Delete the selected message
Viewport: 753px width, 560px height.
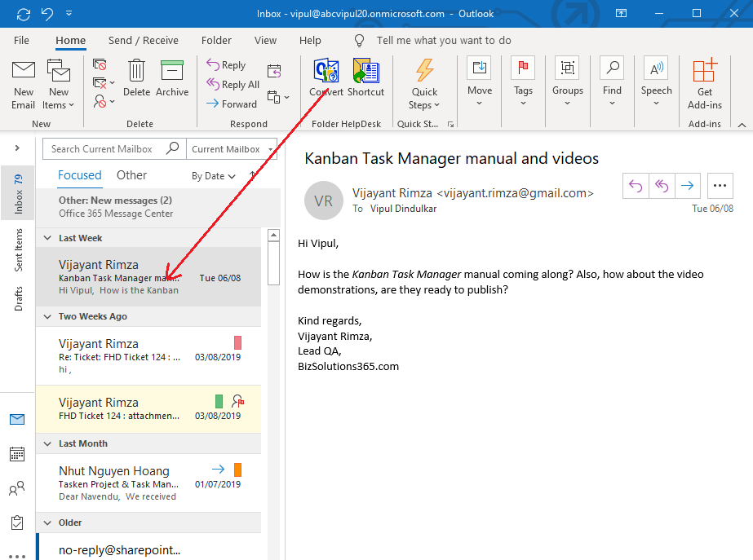pos(137,78)
